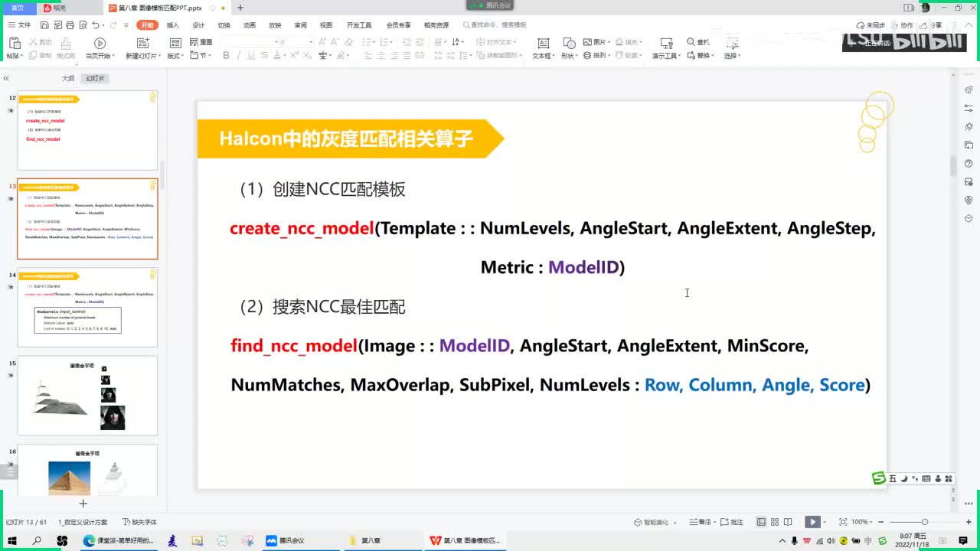Start slideshow from current page (当页开始) icon

tap(100, 44)
